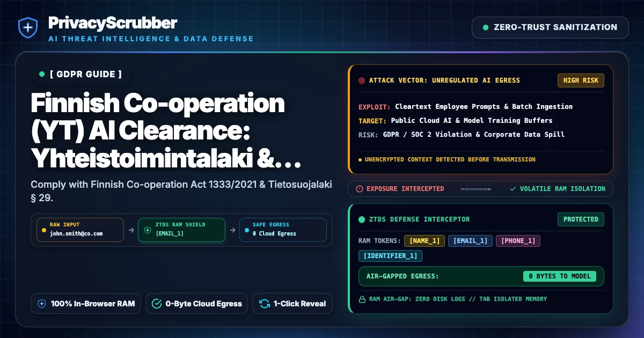Click the ZTDS Defense Interceptor heading

(x=419, y=219)
